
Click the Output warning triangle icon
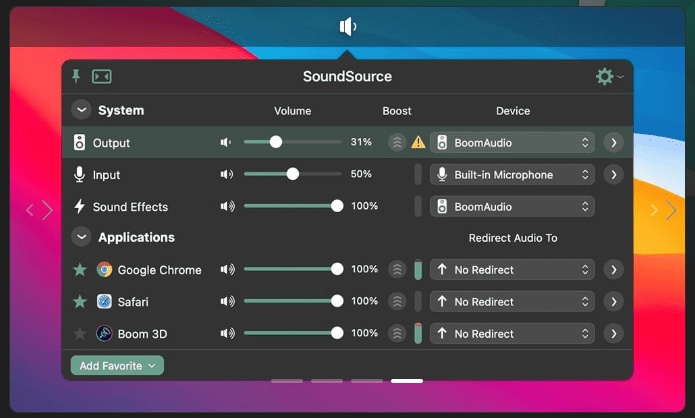418,142
